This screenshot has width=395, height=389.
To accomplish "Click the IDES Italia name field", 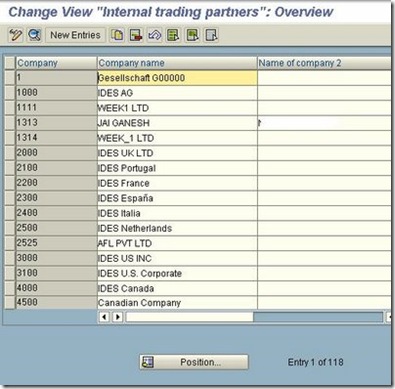I will tap(177, 213).
